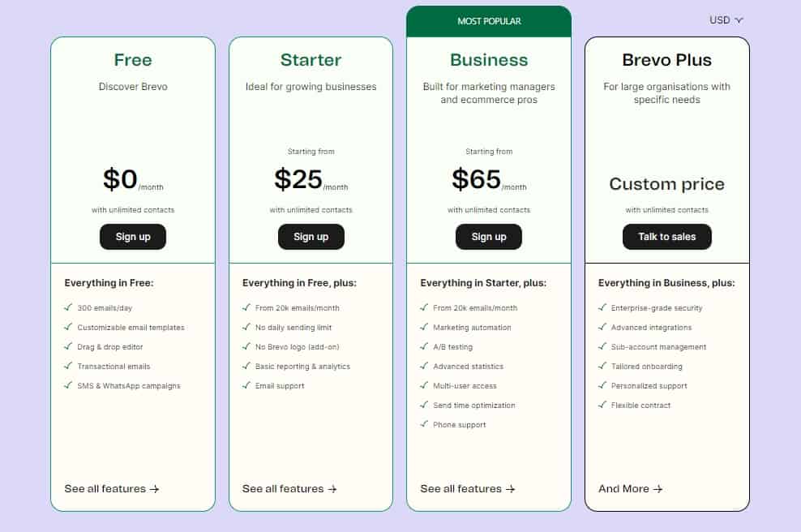Open See all features under Business plan
The image size is (801, 532).
tap(468, 488)
